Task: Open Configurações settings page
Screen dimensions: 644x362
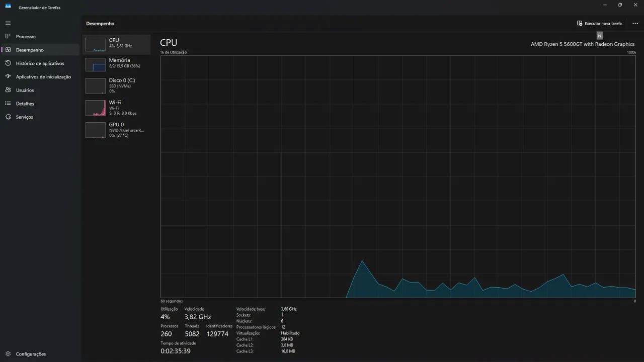Action: [x=40, y=354]
